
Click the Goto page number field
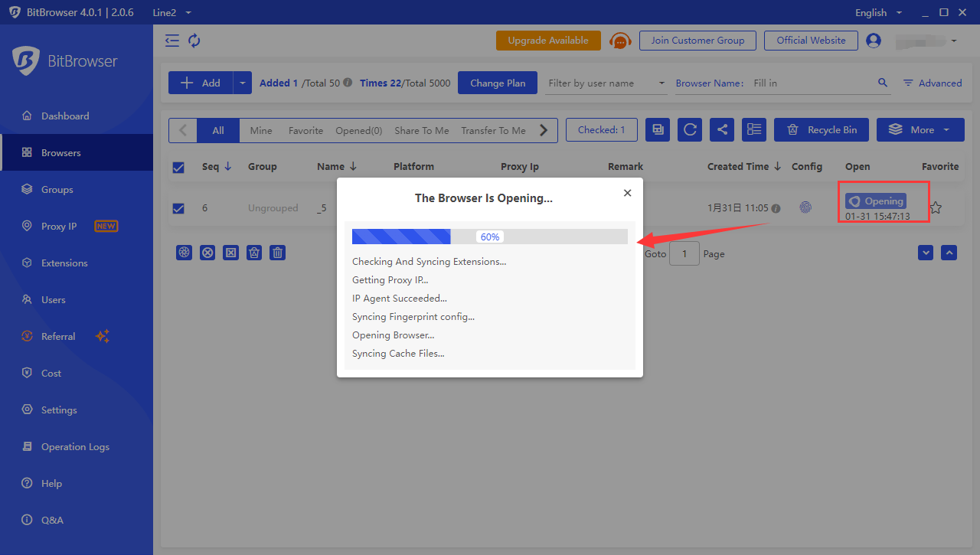pyautogui.click(x=684, y=253)
